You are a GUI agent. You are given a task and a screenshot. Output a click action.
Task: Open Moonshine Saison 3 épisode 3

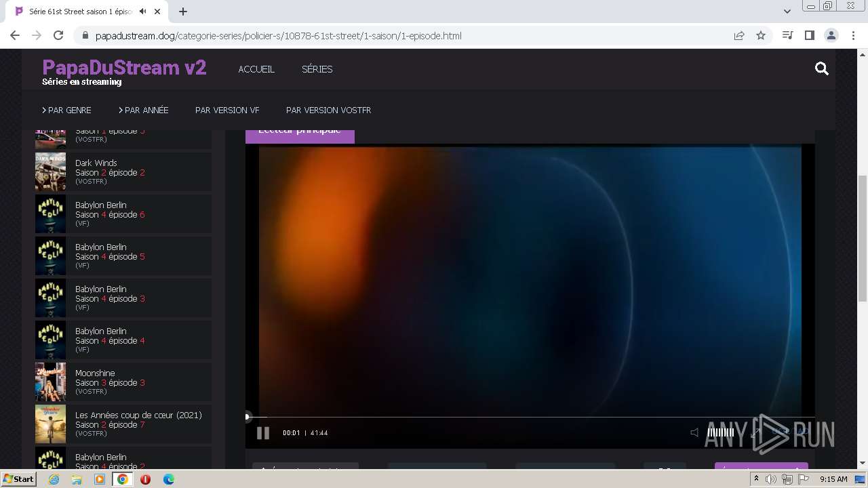123,382
